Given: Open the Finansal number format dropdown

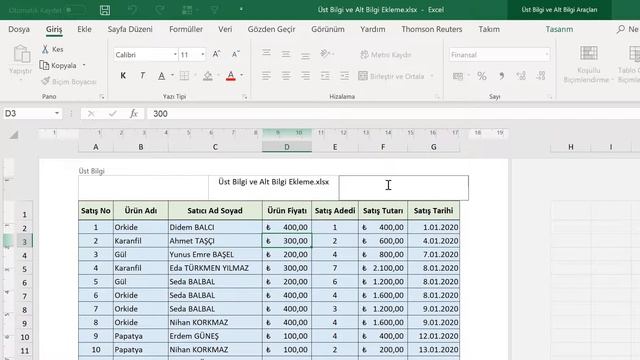Looking at the screenshot, I should (547, 54).
